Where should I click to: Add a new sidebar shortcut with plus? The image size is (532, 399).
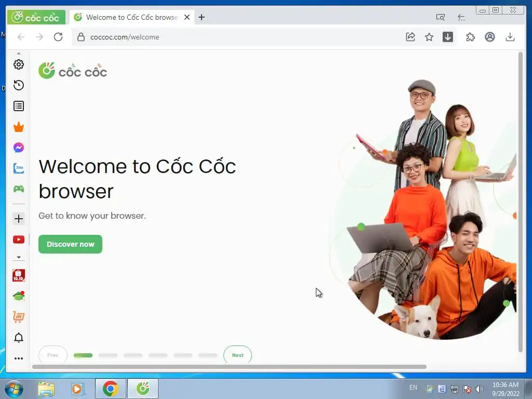pos(19,219)
